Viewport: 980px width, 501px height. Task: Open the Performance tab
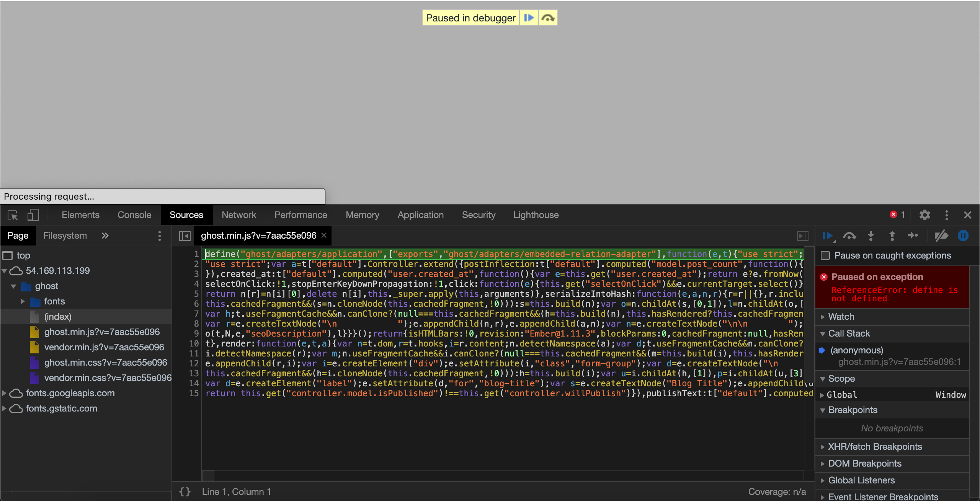301,215
